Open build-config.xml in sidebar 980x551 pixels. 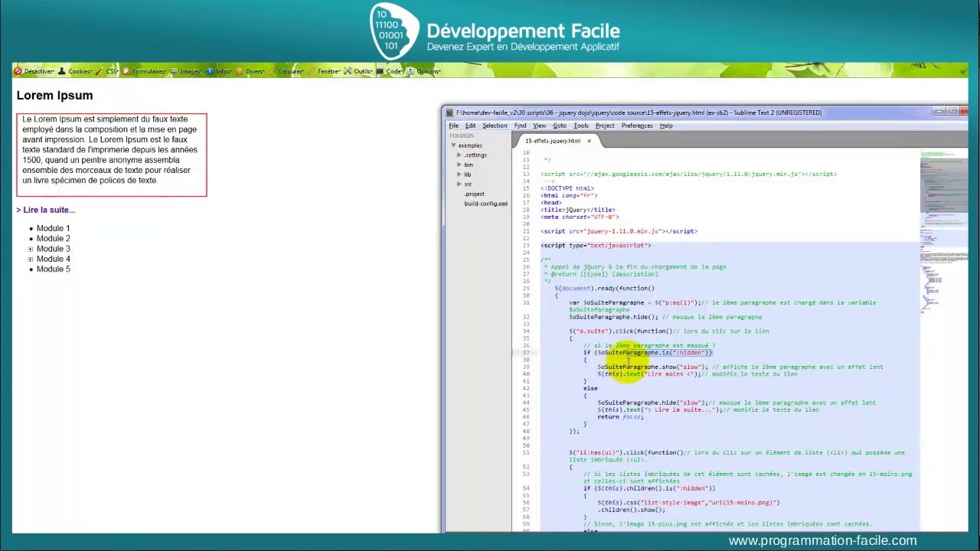485,204
